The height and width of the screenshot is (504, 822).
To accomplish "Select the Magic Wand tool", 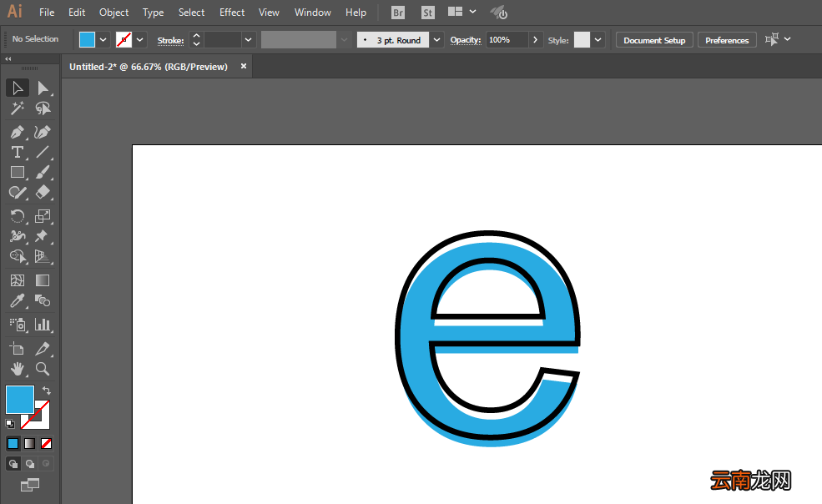I will 18,108.
